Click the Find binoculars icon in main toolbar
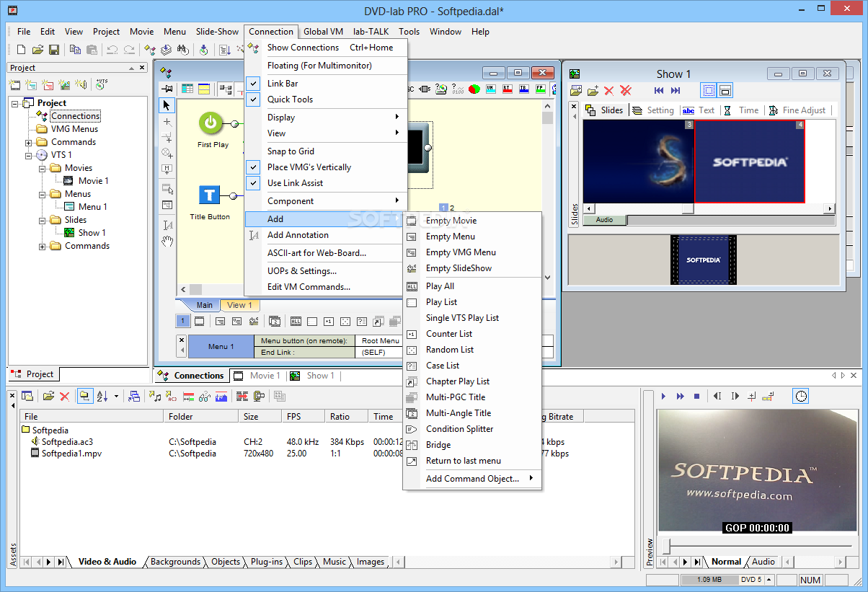This screenshot has height=592, width=868. coord(183,50)
